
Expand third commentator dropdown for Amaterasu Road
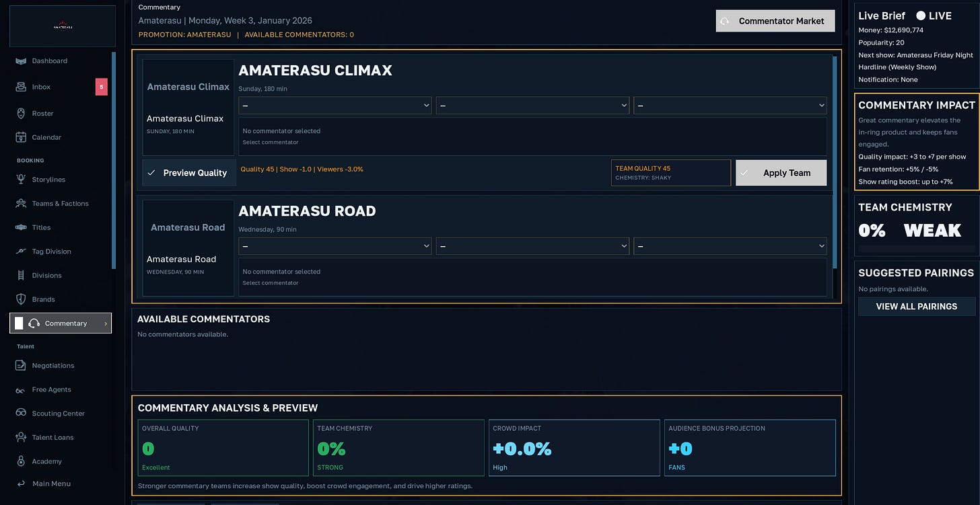pyautogui.click(x=730, y=246)
